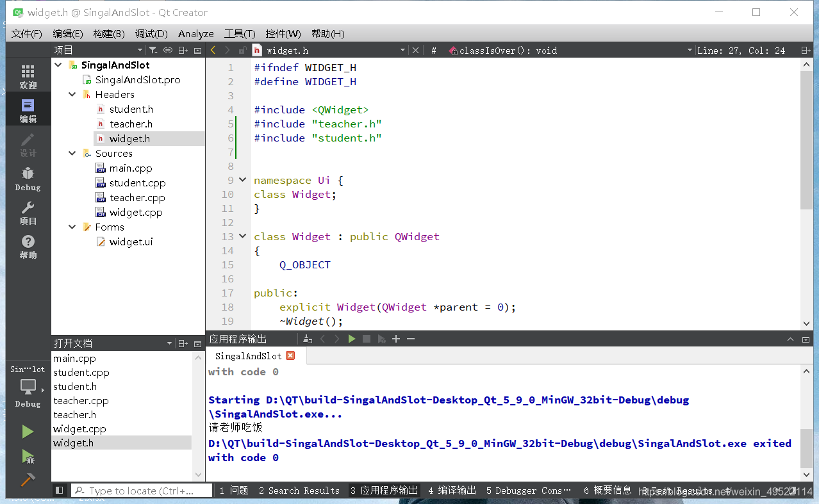Image resolution: width=819 pixels, height=504 pixels.
Task: Toggle the left sidebar visibility
Action: pos(59,491)
